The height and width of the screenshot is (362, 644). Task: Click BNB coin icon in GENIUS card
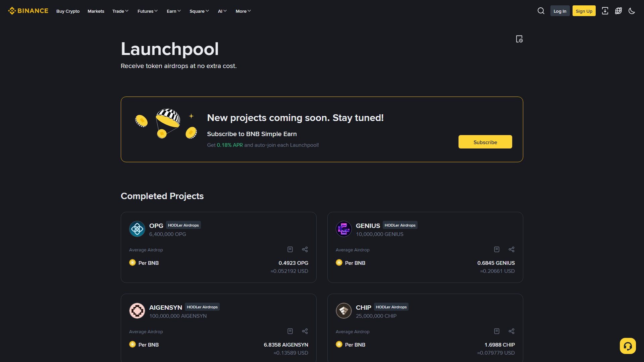tap(339, 262)
